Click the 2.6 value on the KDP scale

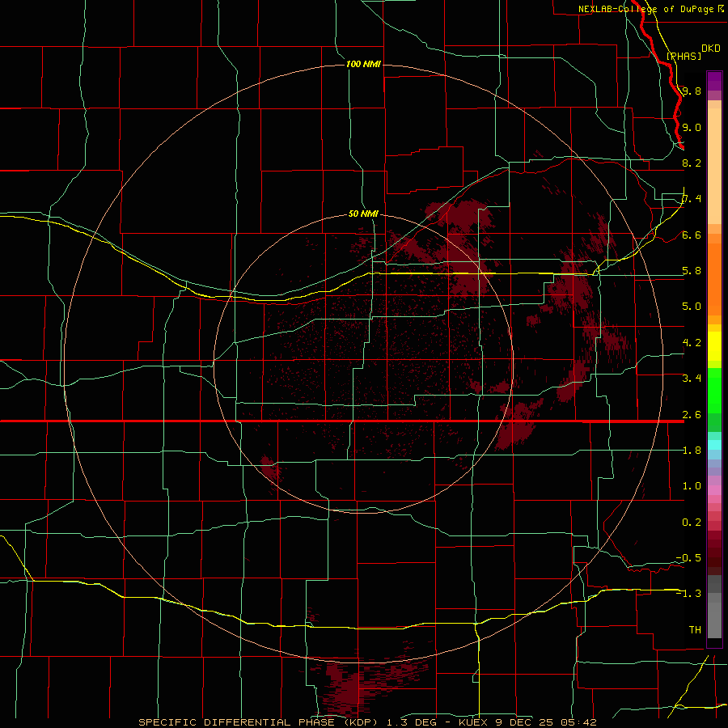point(692,415)
